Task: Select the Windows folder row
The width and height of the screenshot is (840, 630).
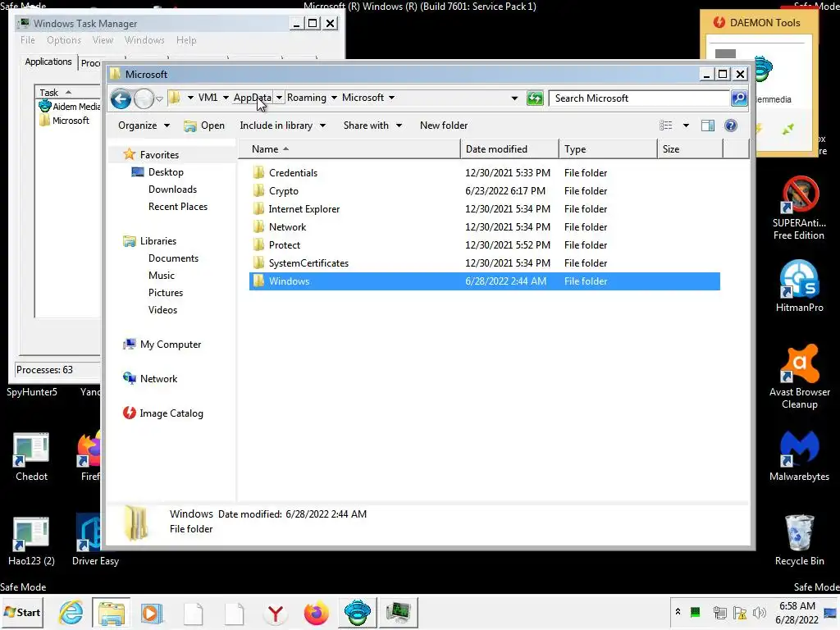Action: point(484,281)
